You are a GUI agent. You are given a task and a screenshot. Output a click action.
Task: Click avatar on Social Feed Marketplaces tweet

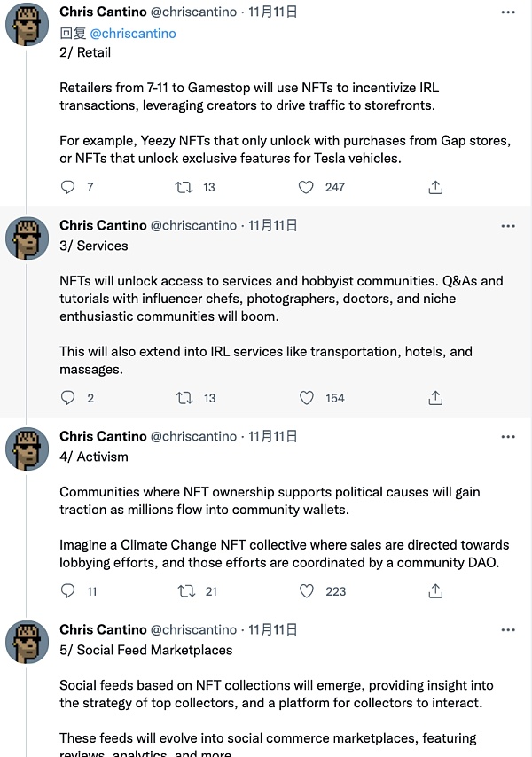[27, 643]
